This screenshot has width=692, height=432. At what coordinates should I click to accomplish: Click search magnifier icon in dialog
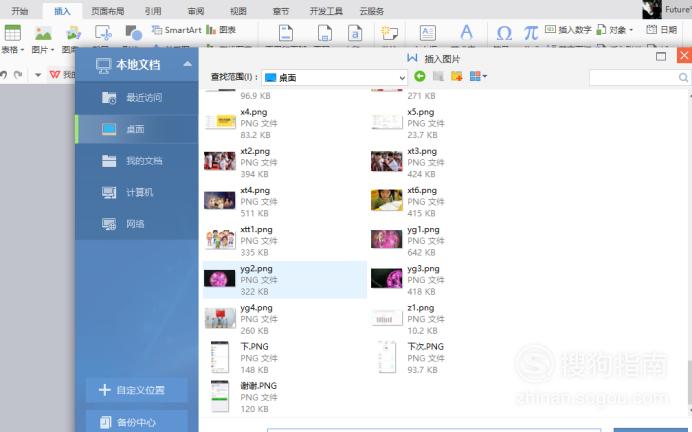pos(683,78)
